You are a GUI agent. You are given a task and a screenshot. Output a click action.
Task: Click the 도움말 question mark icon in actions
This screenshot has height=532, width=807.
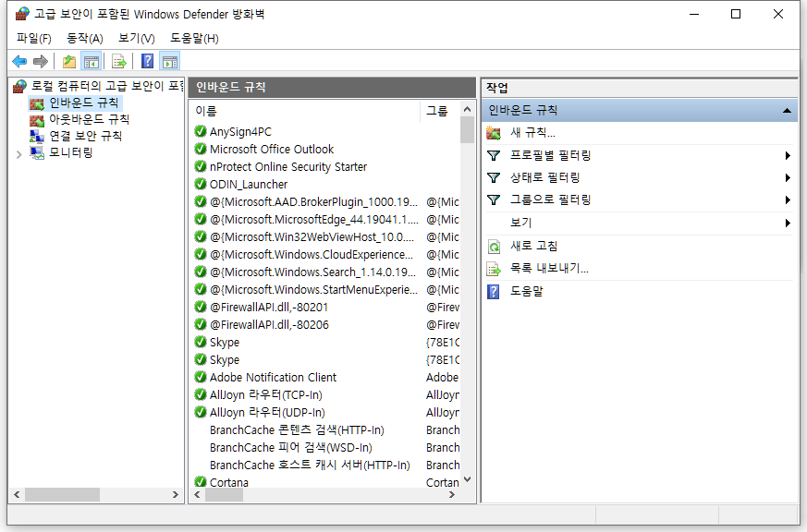tap(493, 292)
